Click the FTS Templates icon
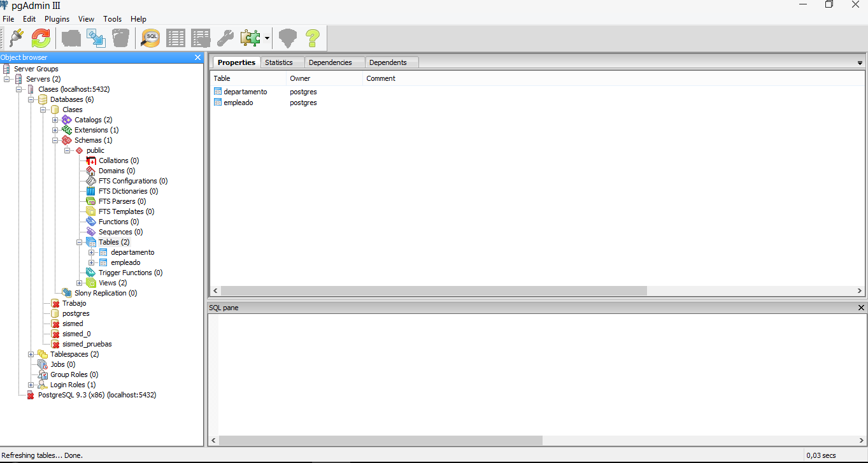The image size is (868, 463). 91,211
